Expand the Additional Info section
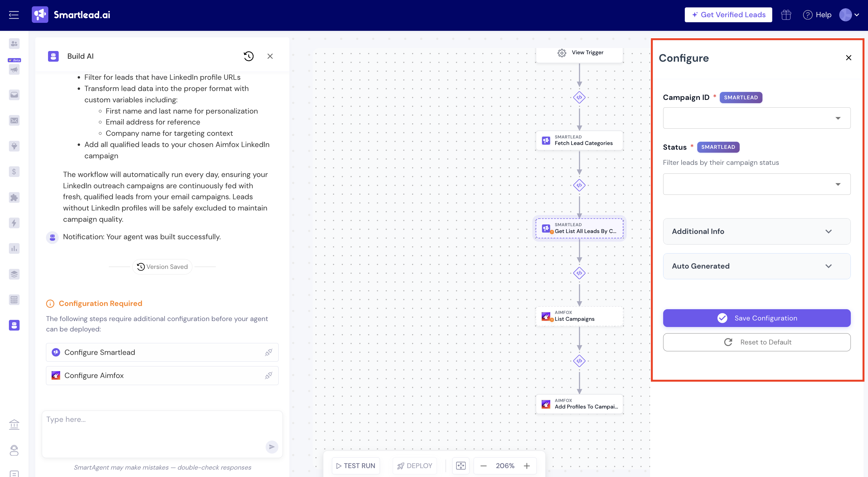 pyautogui.click(x=757, y=232)
